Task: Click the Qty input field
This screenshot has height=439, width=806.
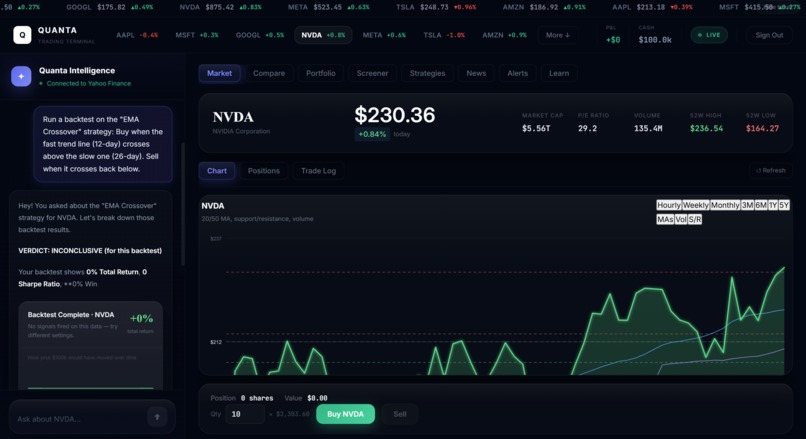Action: click(x=245, y=414)
